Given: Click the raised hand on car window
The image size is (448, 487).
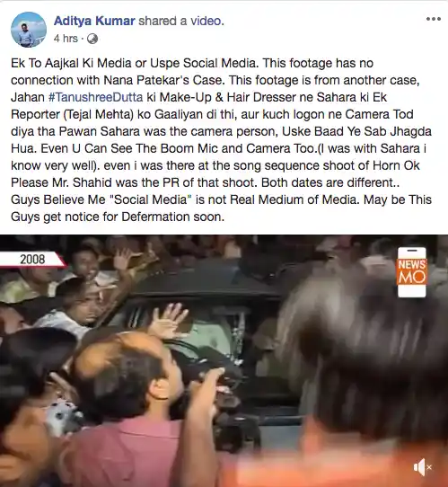Looking at the screenshot, I should (x=169, y=320).
